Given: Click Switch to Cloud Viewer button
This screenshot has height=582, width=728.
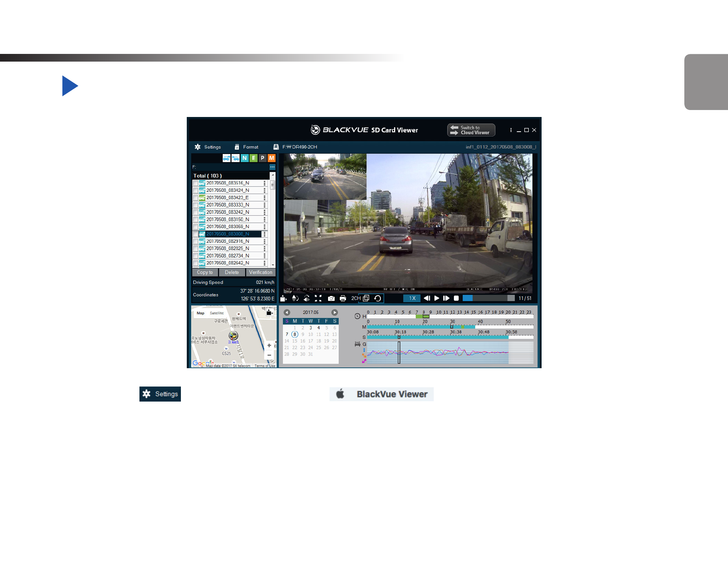Looking at the screenshot, I should pyautogui.click(x=471, y=130).
